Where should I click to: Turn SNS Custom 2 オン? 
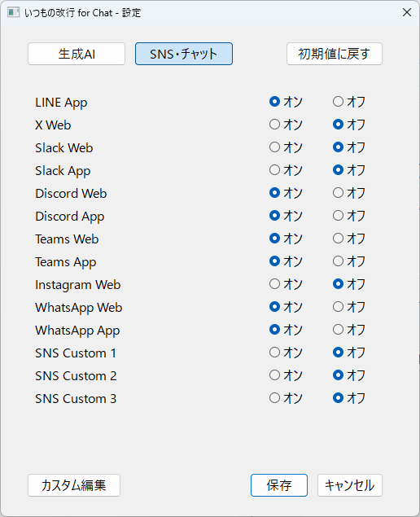click(x=286, y=375)
